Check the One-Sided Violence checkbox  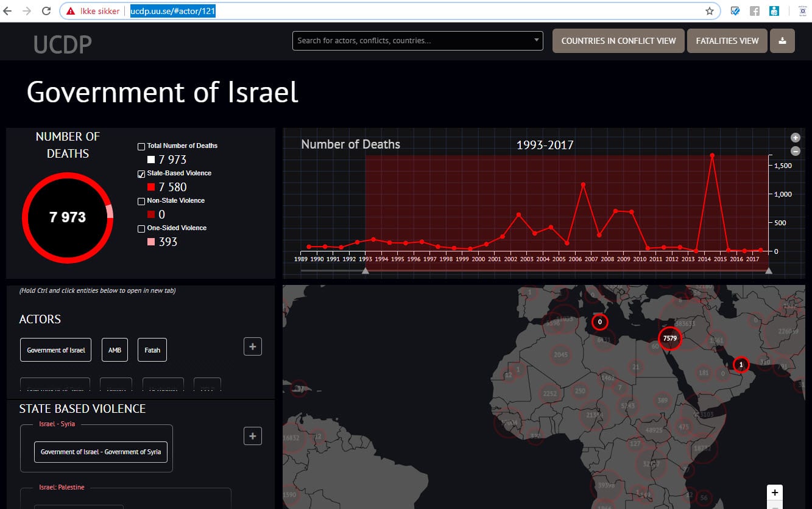tap(141, 228)
